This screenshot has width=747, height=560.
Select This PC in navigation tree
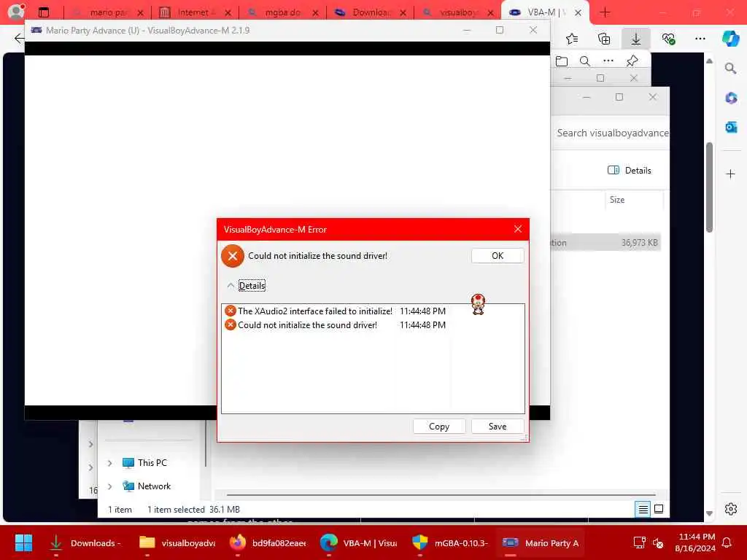coord(145,463)
